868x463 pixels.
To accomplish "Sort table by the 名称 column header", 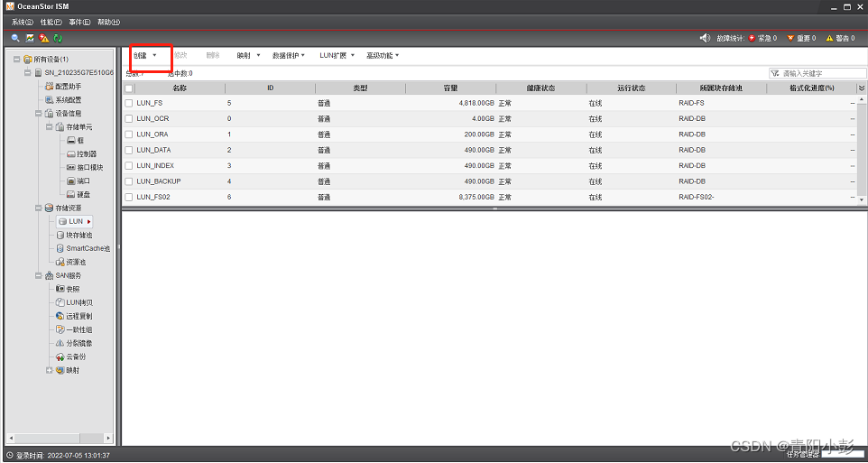I will coord(180,88).
